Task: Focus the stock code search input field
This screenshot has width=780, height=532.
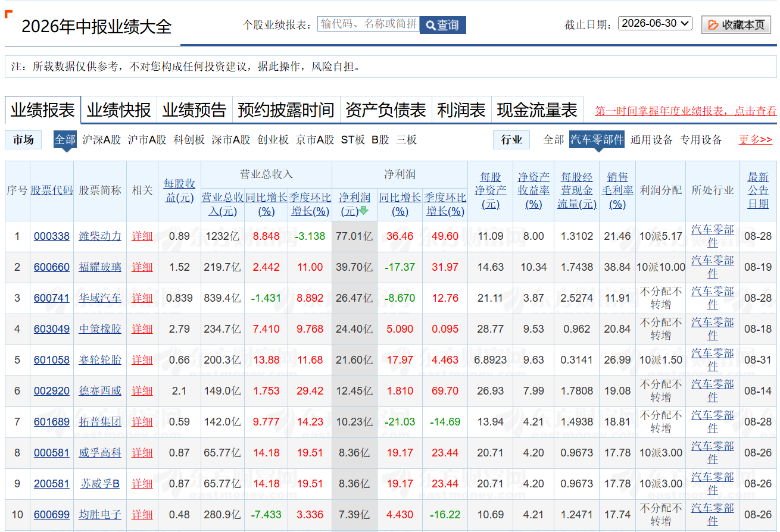Action: [x=369, y=24]
